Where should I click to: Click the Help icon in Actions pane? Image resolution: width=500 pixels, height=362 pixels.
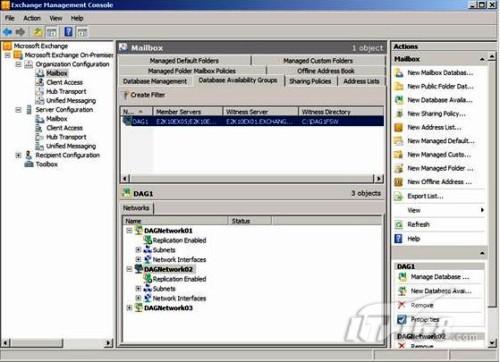[x=399, y=239]
